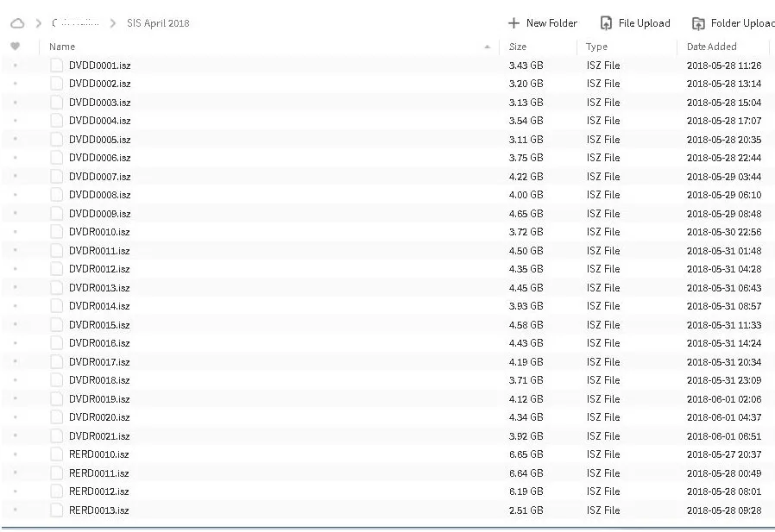Select the file RERD0012.isz

99,491
